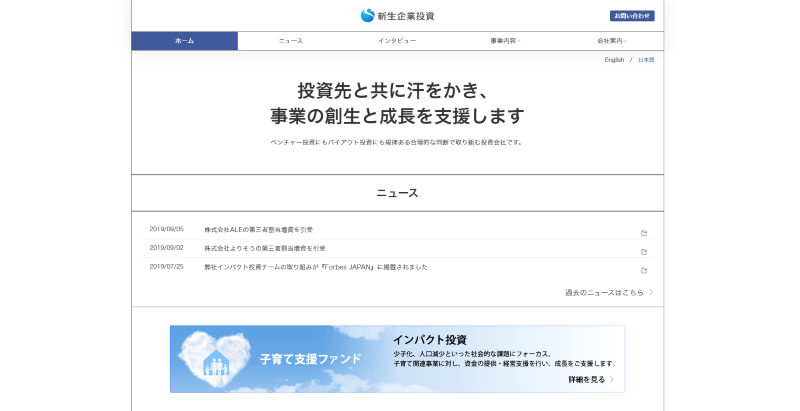Viewport: 800px width, 411px height.
Task: Open external link icon for ALE news
Action: 644,233
